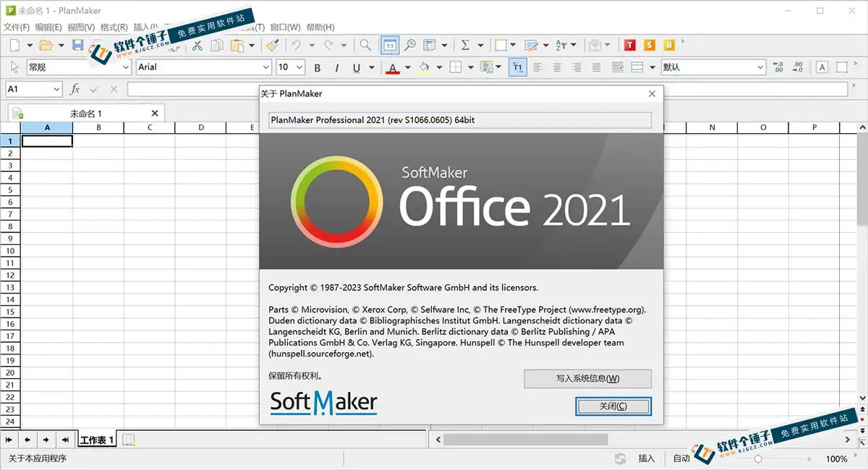Cut the selection with the scissors icon

click(x=197, y=45)
